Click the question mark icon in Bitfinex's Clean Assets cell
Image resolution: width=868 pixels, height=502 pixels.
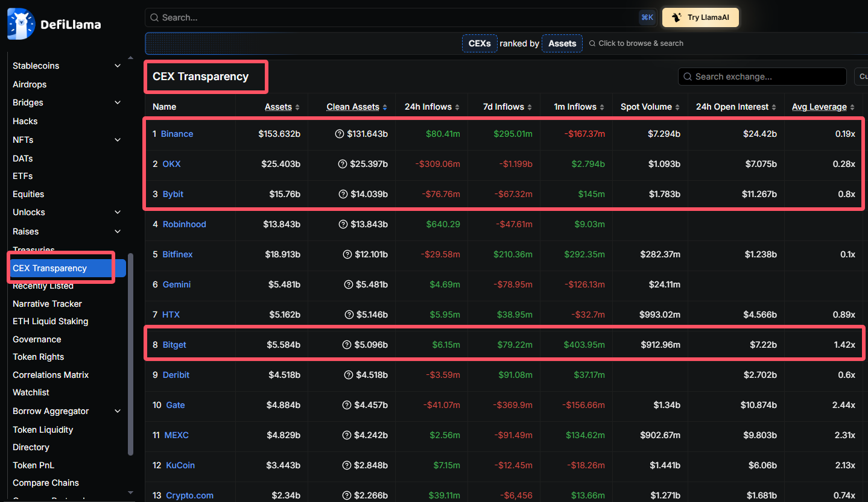(x=347, y=254)
